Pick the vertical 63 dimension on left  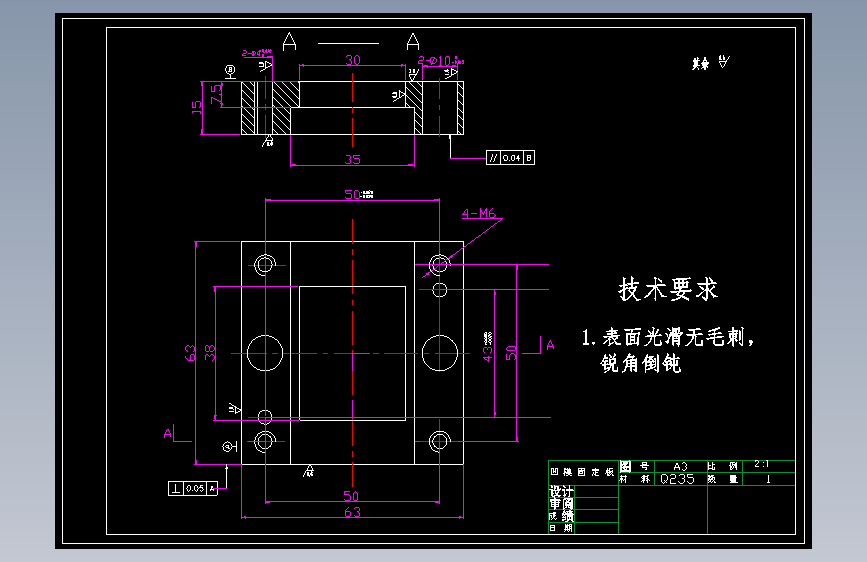coord(190,352)
